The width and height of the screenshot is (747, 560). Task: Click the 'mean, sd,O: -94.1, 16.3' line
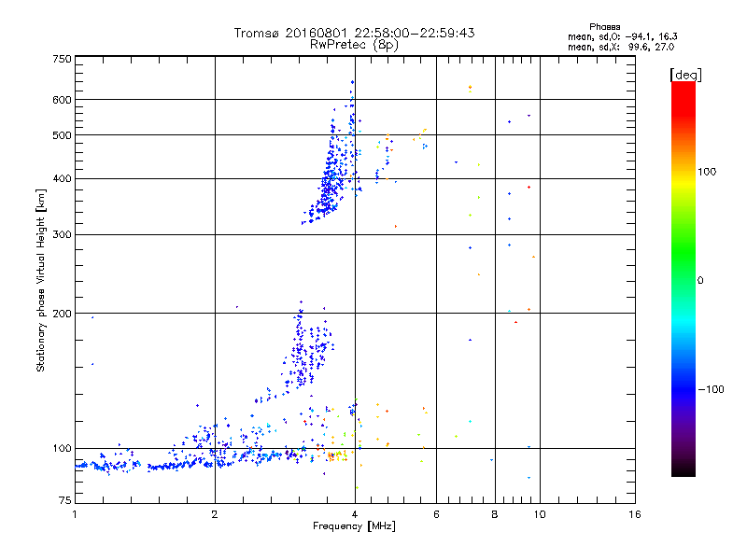pyautogui.click(x=622, y=36)
